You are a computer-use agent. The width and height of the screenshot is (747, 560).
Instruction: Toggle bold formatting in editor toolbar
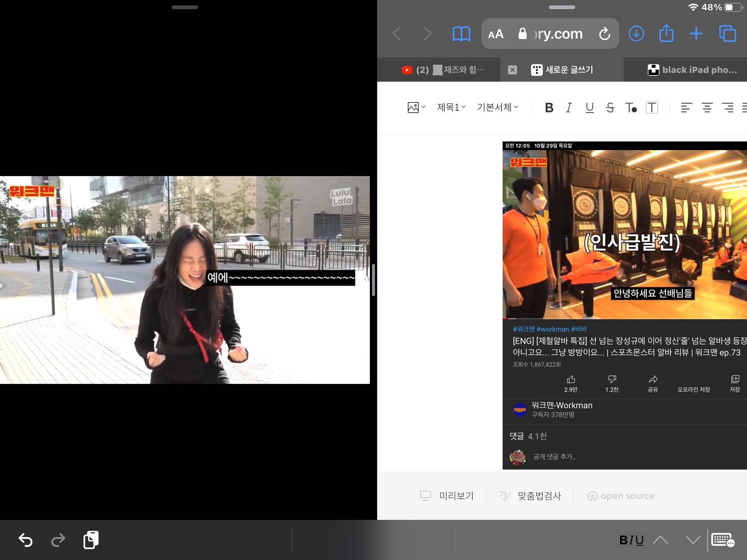click(549, 108)
